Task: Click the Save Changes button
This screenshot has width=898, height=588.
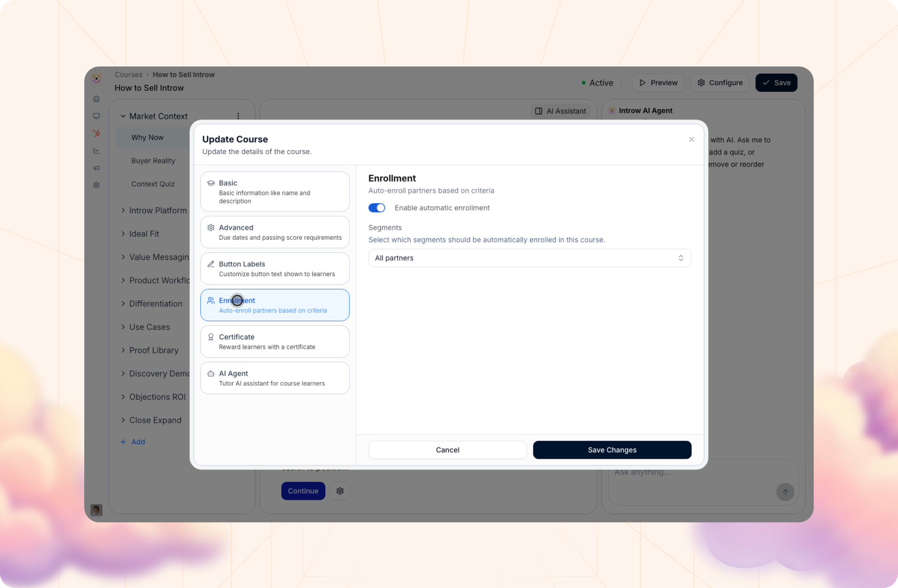Action: [x=612, y=450]
